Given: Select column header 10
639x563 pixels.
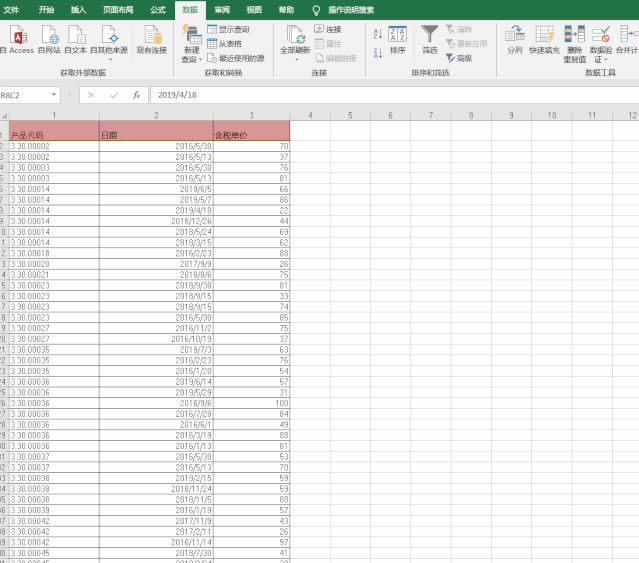Looking at the screenshot, I should 552,116.
